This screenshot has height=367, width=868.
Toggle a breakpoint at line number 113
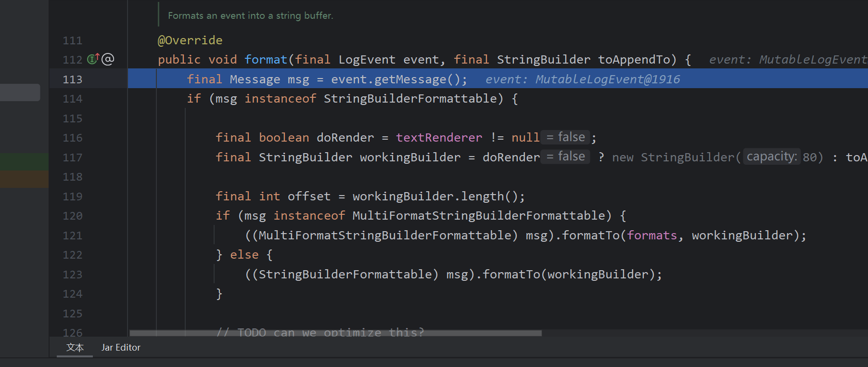click(x=73, y=79)
